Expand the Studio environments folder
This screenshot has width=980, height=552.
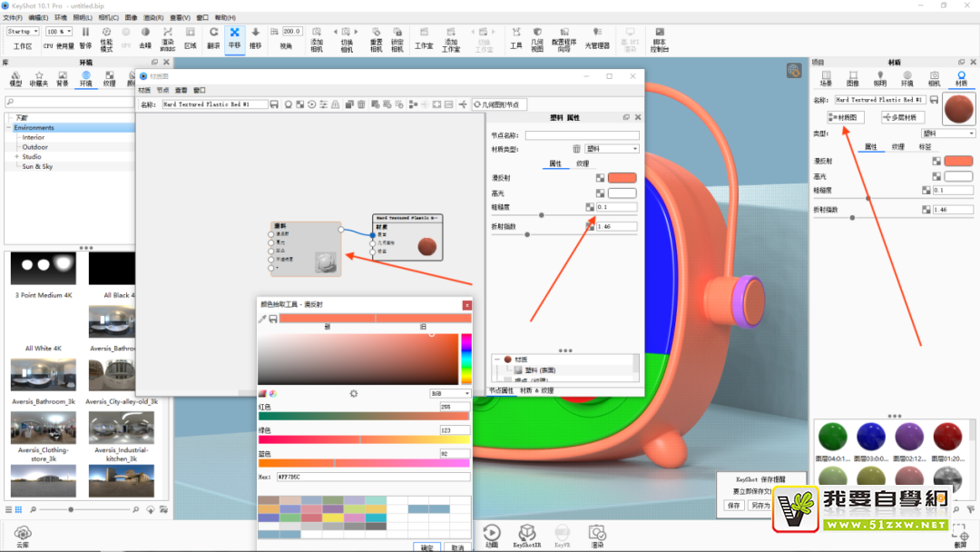click(16, 157)
